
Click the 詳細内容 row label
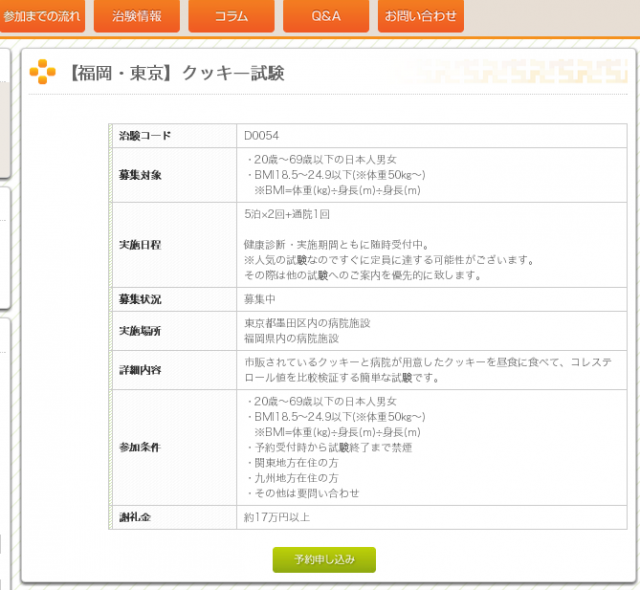pyautogui.click(x=140, y=370)
